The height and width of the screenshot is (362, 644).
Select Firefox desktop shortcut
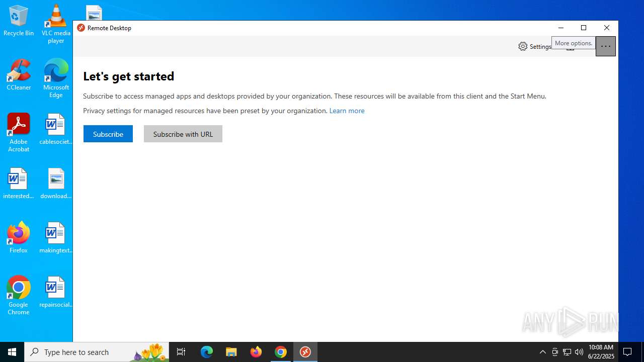tap(19, 238)
